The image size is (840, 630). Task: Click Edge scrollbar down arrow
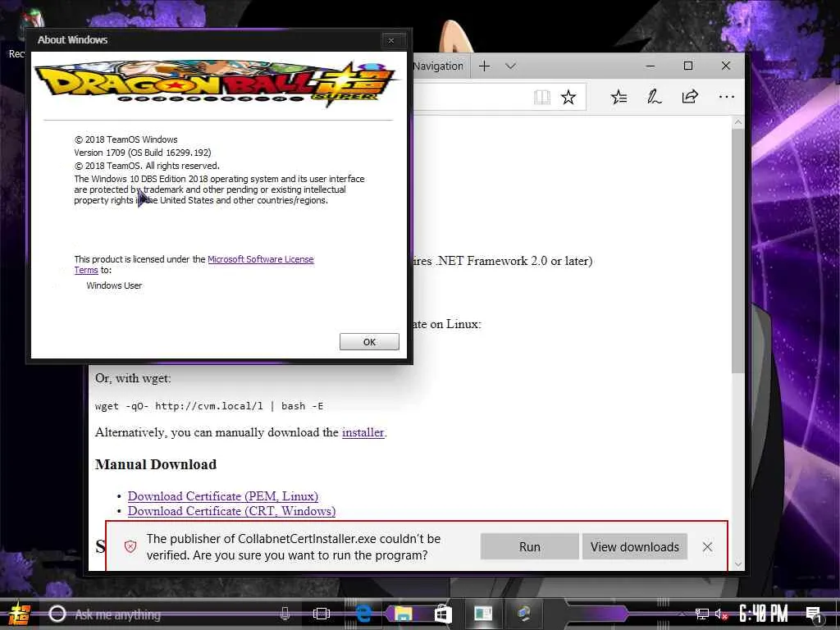pyautogui.click(x=738, y=564)
